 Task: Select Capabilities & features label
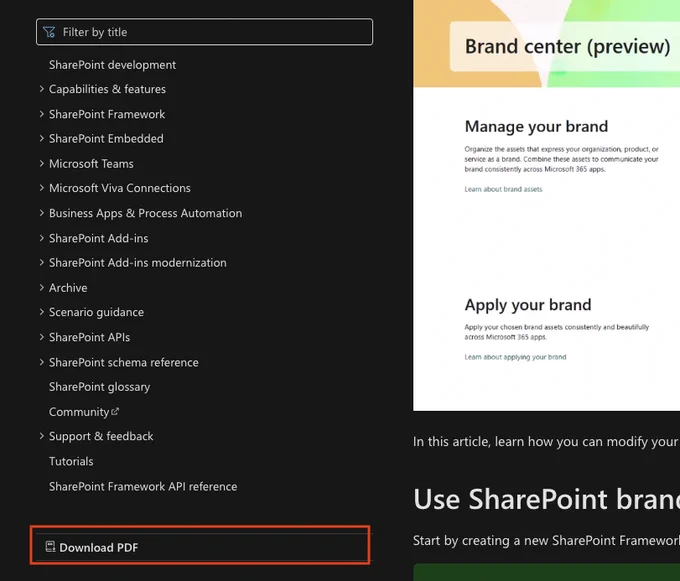pos(107,89)
